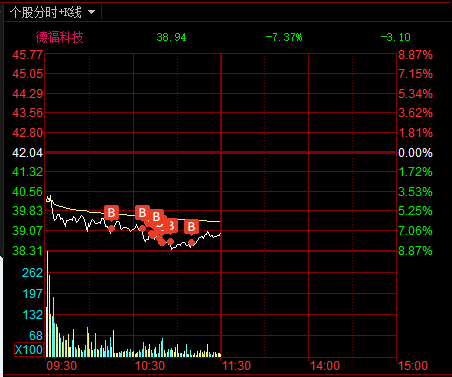
Task: Click the X100 volume unit box
Action: [x=29, y=350]
